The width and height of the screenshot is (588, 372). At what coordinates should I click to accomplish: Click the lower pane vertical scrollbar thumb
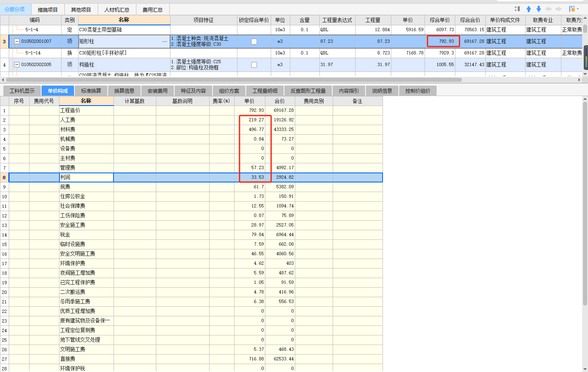585,204
